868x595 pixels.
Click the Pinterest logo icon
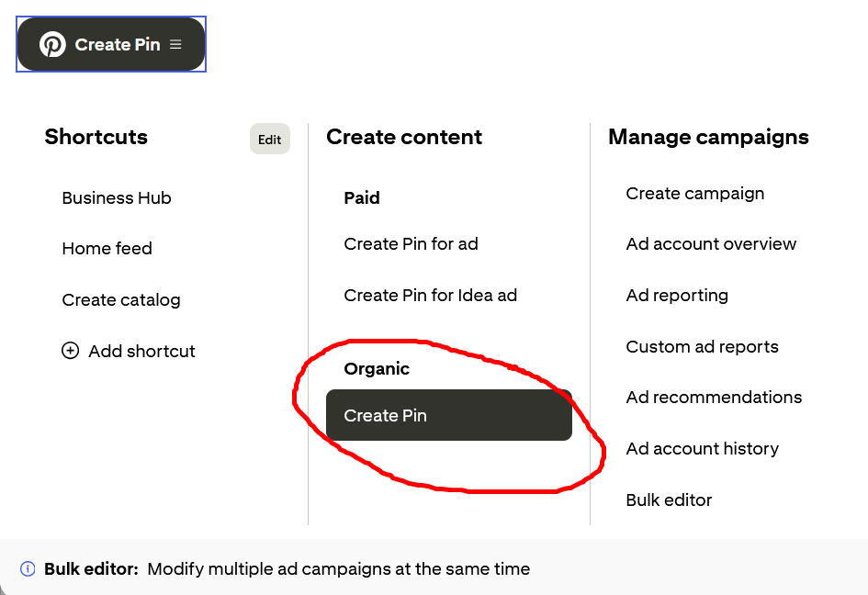tap(52, 44)
